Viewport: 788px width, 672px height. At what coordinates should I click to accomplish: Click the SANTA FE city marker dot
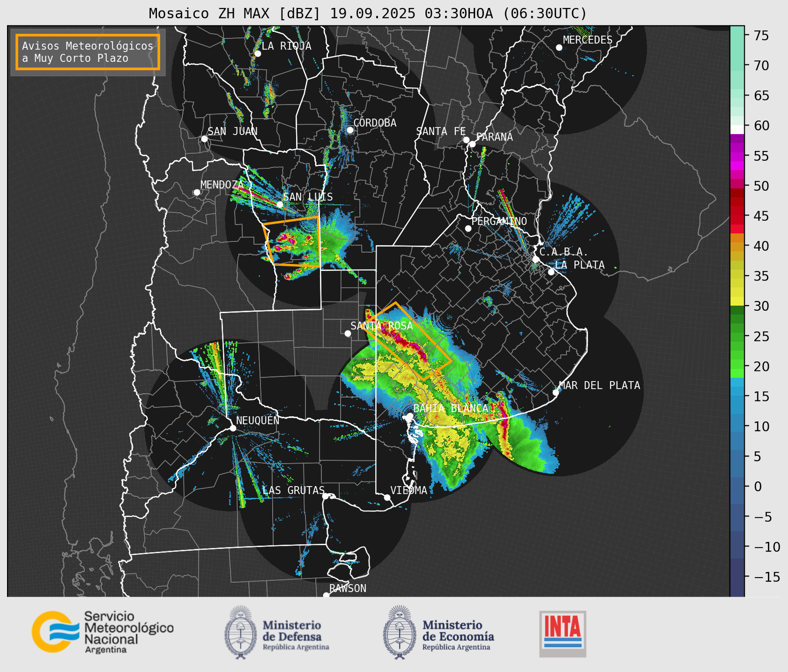click(x=466, y=140)
